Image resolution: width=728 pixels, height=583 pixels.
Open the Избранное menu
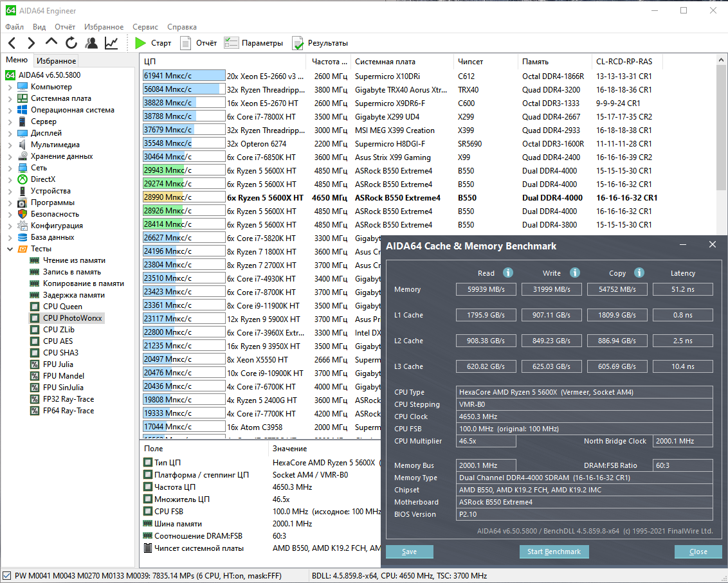pyautogui.click(x=104, y=27)
